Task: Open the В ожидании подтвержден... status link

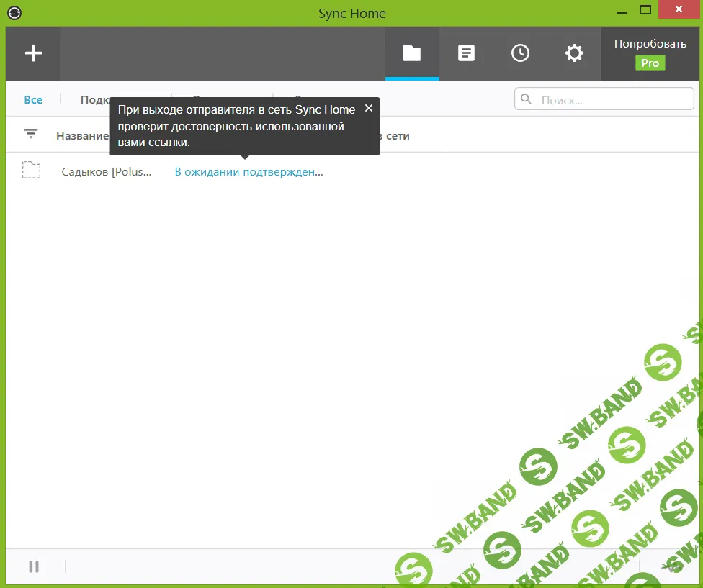Action: 248,172
